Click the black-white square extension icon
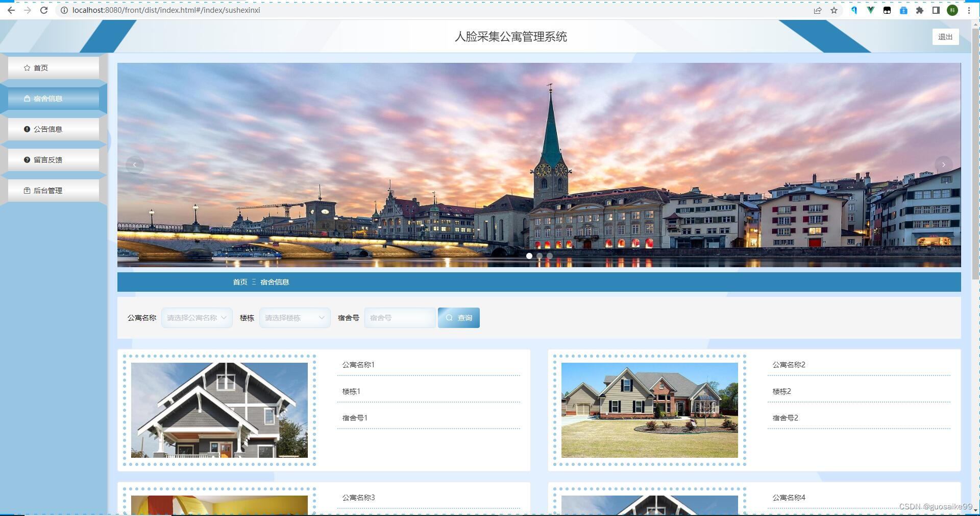This screenshot has width=980, height=516. [x=887, y=10]
